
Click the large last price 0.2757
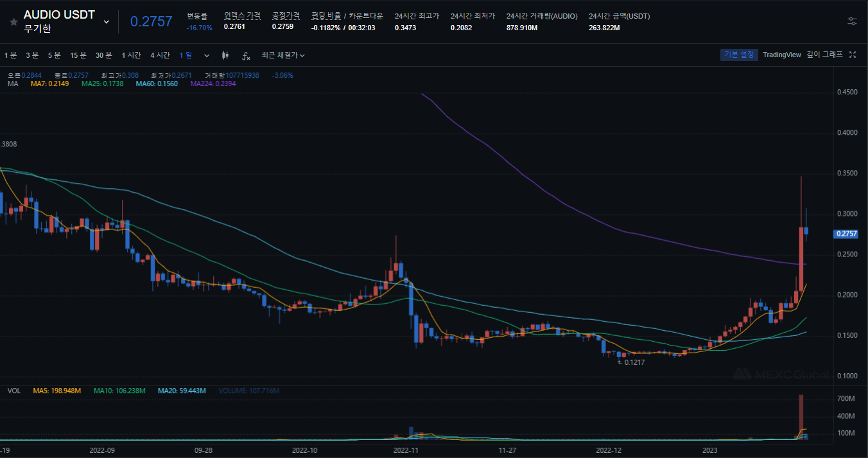(152, 21)
